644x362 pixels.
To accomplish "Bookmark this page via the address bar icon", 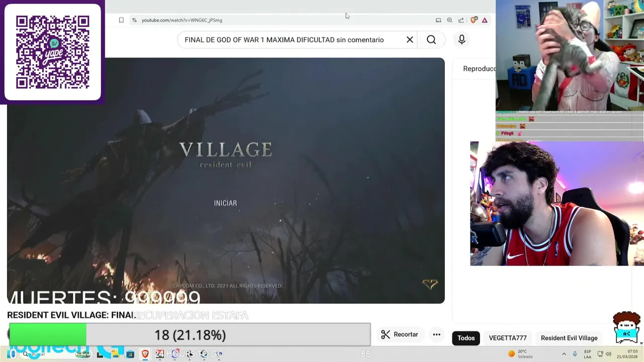I will point(121,20).
